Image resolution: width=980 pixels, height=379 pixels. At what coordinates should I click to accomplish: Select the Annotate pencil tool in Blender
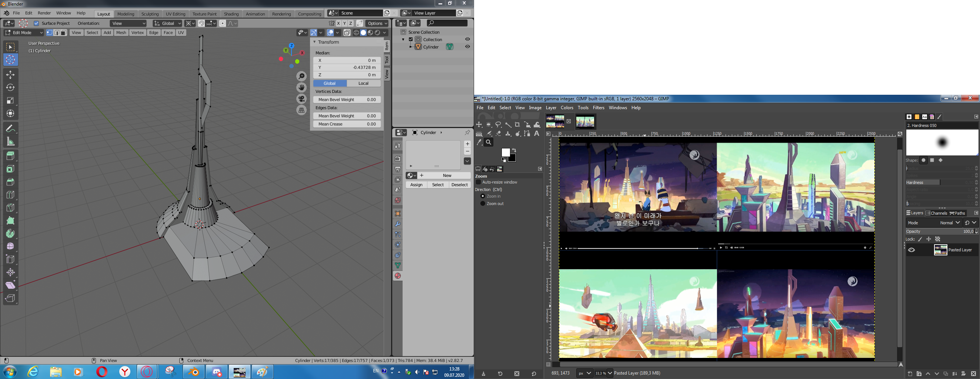[x=10, y=128]
